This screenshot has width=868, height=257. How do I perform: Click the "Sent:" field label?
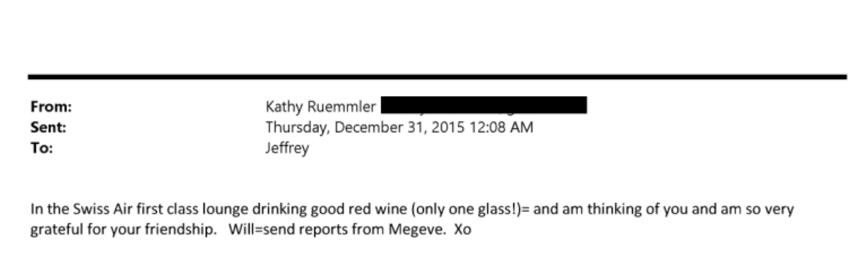click(48, 127)
